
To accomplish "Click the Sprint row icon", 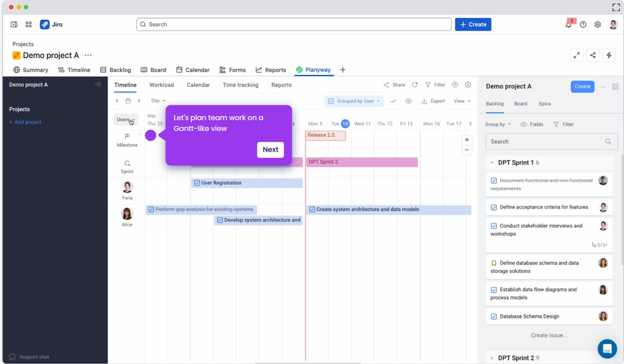I will (x=127, y=163).
